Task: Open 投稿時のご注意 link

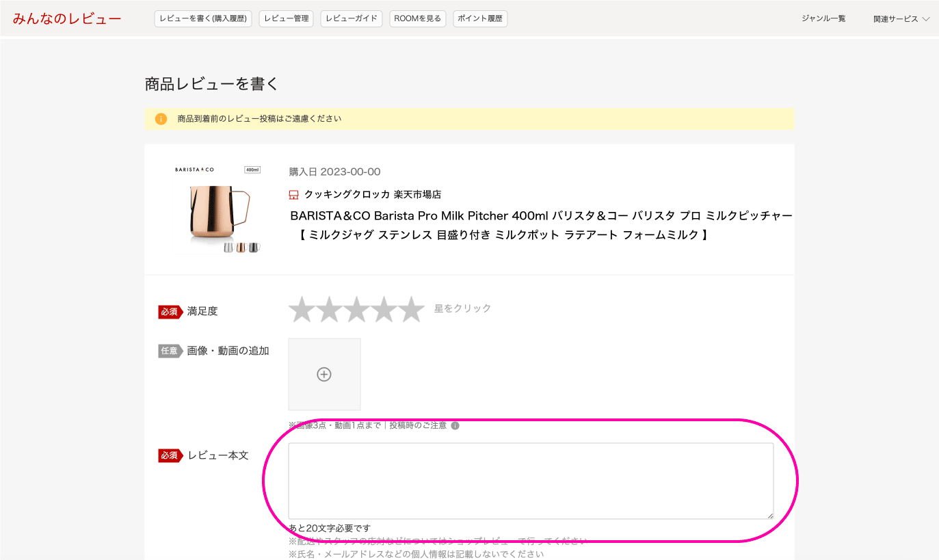Action: click(418, 425)
